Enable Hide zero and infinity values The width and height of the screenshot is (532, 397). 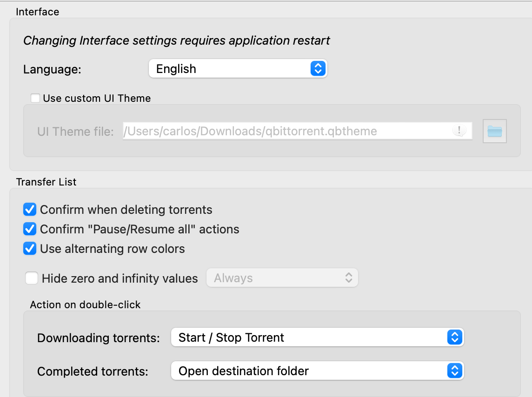(x=32, y=278)
